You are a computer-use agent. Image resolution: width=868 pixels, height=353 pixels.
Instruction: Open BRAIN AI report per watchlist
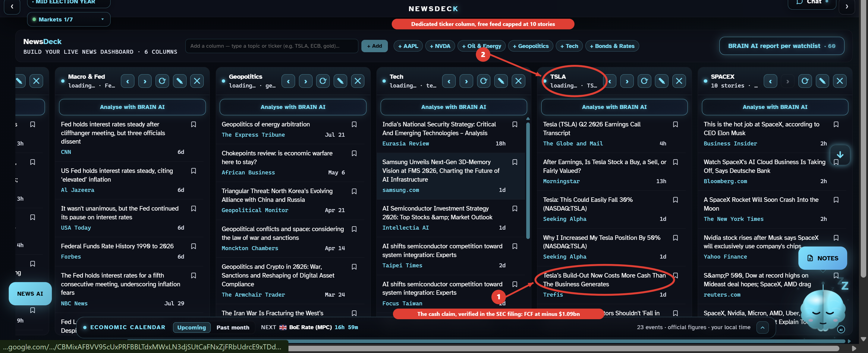pos(782,46)
